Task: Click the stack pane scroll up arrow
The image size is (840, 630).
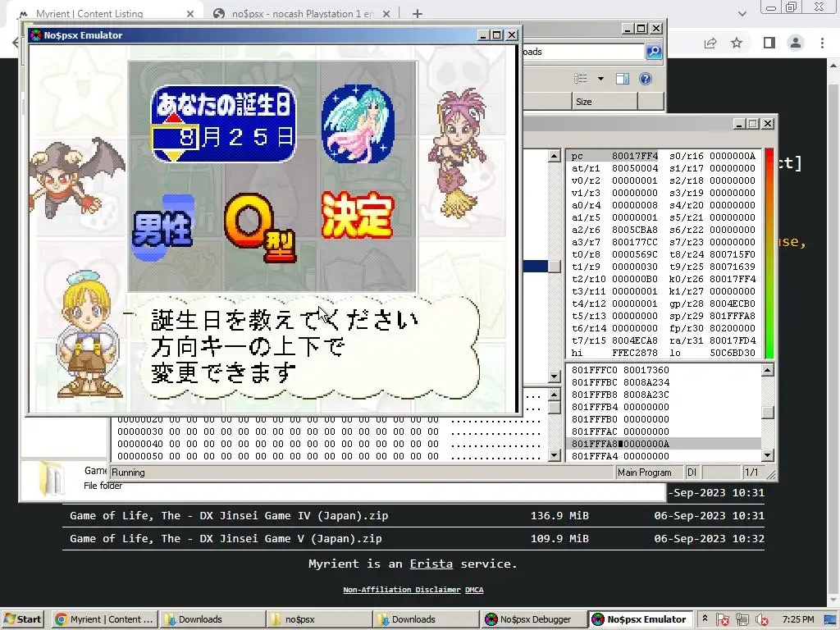Action: coord(767,370)
